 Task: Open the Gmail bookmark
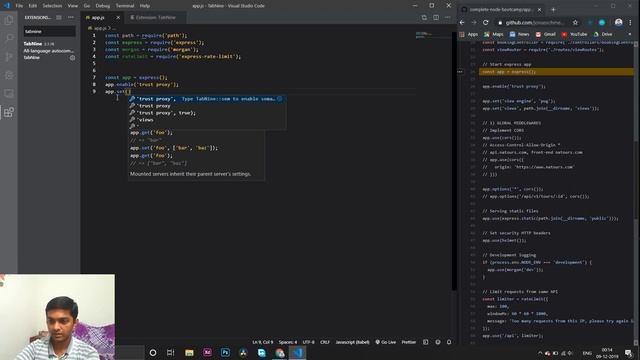[x=546, y=34]
